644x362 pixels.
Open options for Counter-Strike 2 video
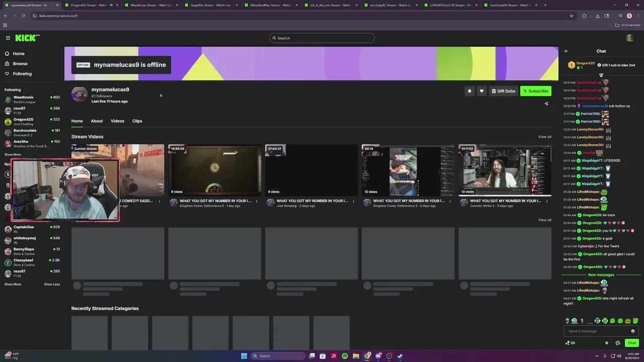coord(547,201)
